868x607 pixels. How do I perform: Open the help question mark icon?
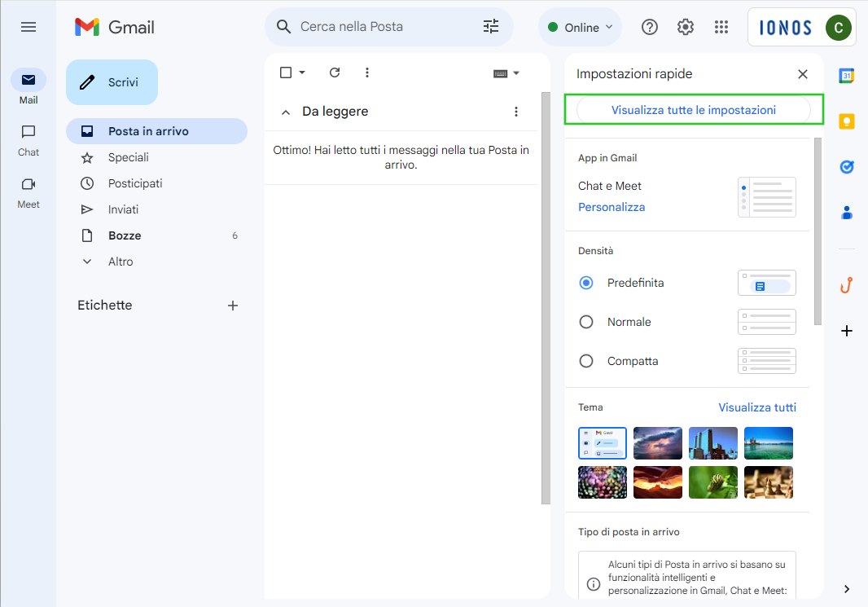[649, 27]
